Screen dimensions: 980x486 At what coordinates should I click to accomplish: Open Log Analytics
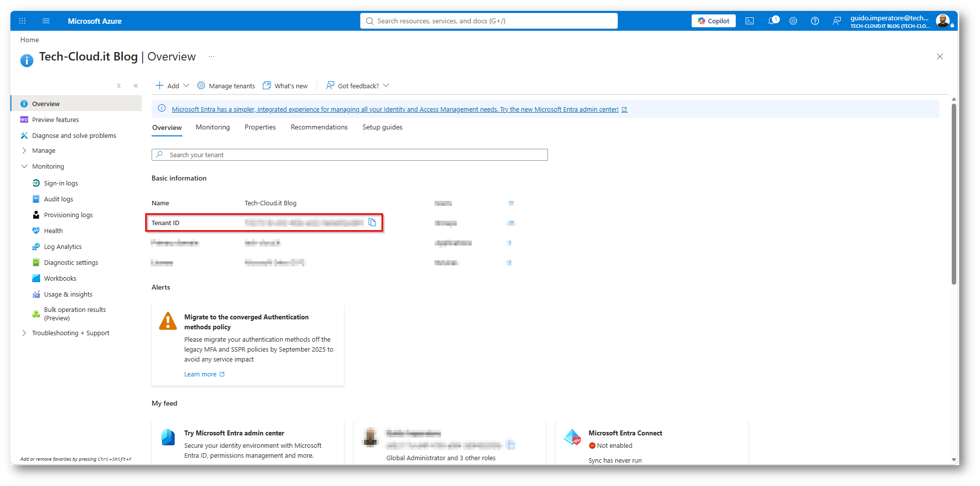tap(63, 247)
